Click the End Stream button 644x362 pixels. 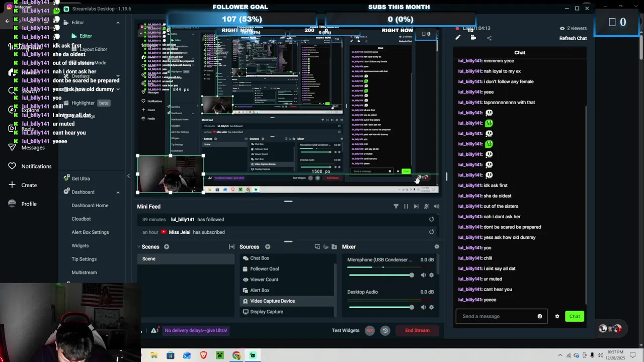[x=417, y=330]
